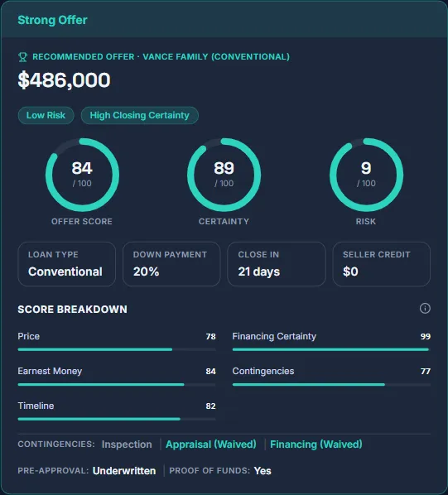Click the Score Breakdown heading
Image resolution: width=448 pixels, height=495 pixels.
(x=73, y=310)
